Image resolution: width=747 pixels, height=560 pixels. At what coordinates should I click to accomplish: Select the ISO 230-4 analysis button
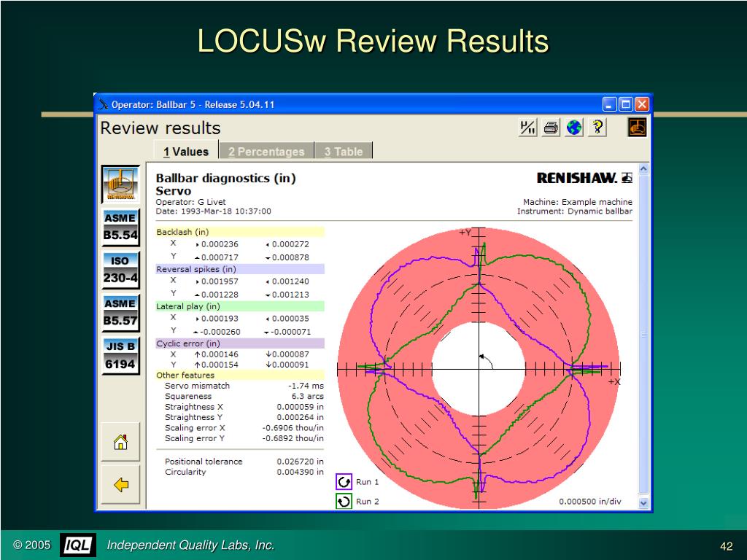(x=120, y=270)
